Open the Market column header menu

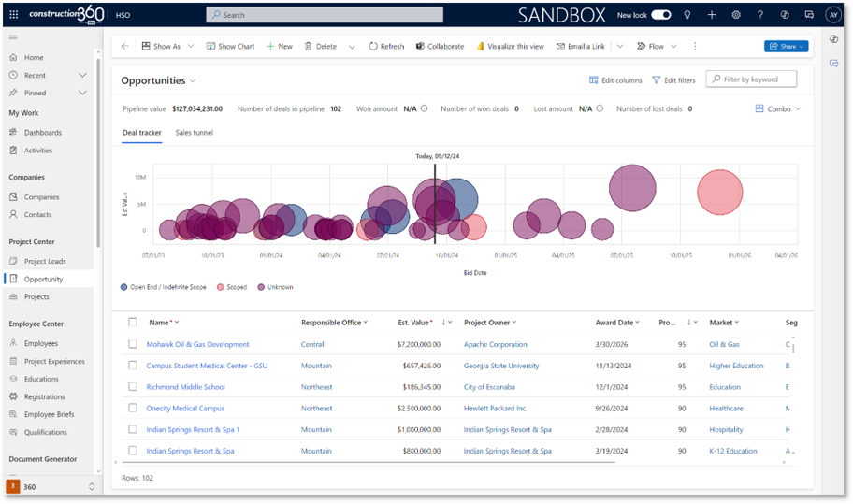pos(724,323)
